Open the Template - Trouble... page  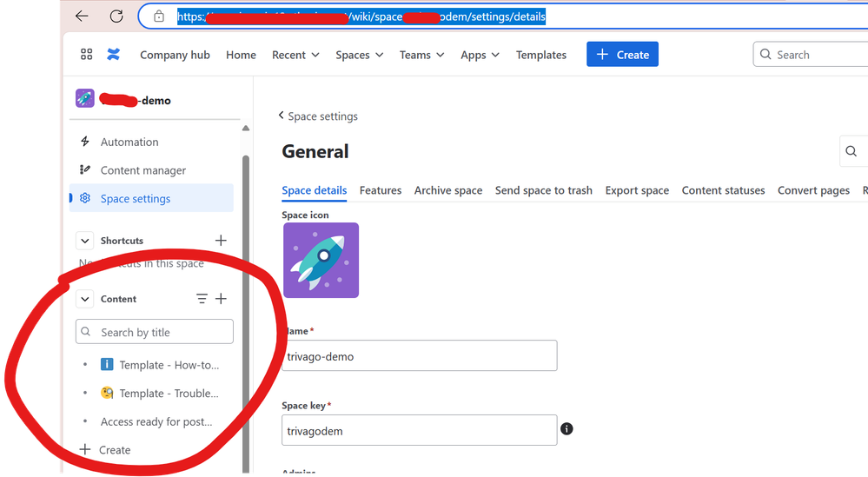169,393
